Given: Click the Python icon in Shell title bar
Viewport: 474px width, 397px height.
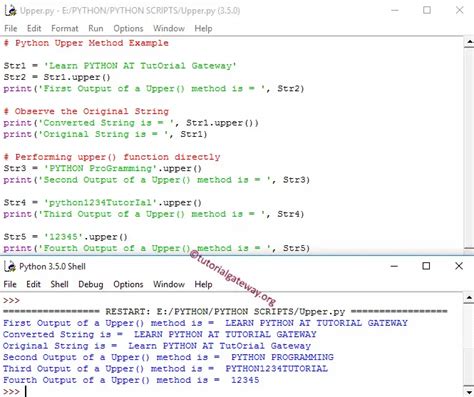Looking at the screenshot, I should (10, 266).
